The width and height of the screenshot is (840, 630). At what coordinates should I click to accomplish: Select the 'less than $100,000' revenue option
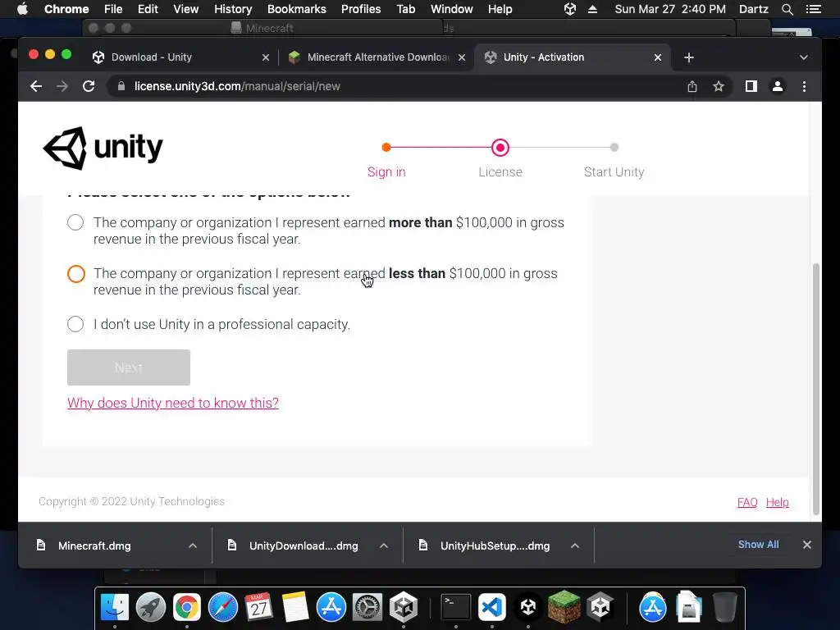pyautogui.click(x=76, y=274)
